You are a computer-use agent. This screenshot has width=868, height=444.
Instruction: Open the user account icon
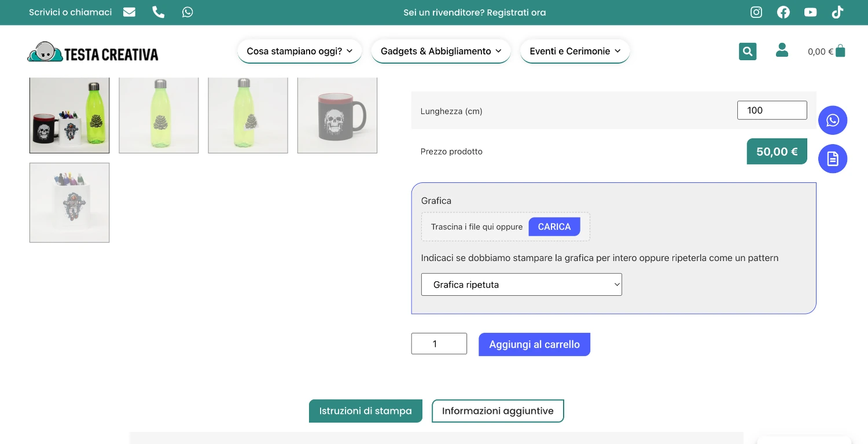pos(782,50)
